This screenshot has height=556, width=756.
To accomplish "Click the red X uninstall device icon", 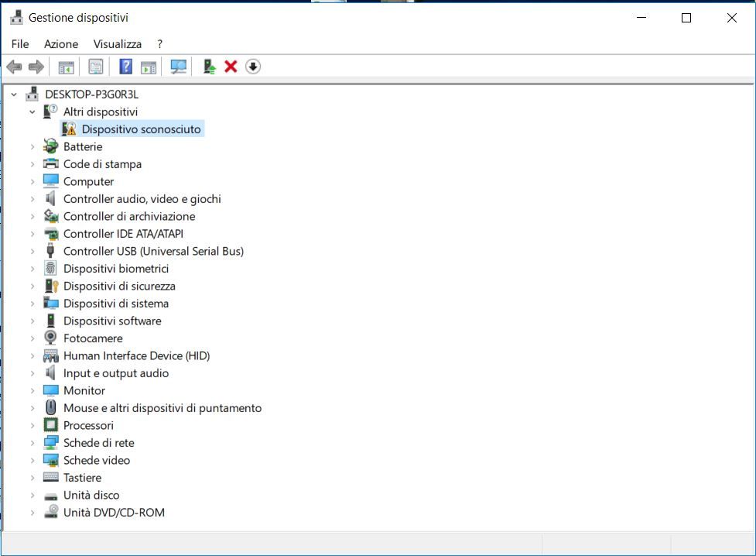I will point(231,67).
